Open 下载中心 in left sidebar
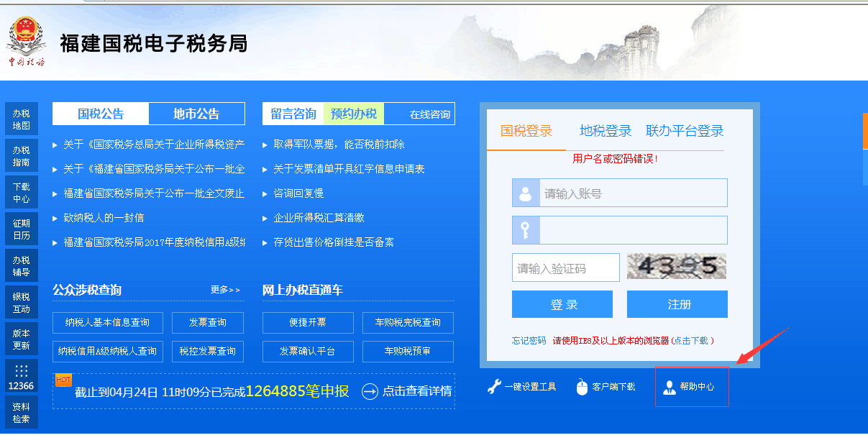Screen dimensions: 868x448 point(22,193)
